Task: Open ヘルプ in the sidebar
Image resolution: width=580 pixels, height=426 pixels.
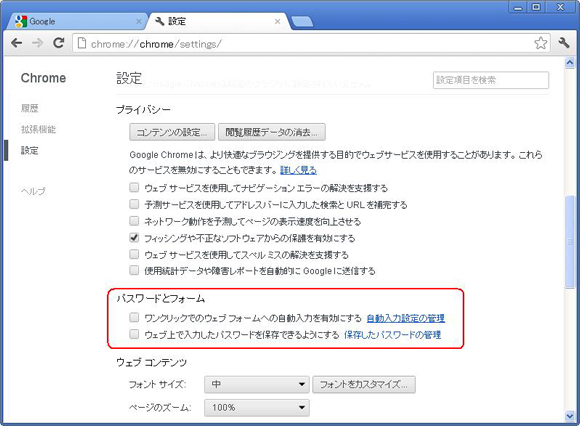Action: pos(33,191)
